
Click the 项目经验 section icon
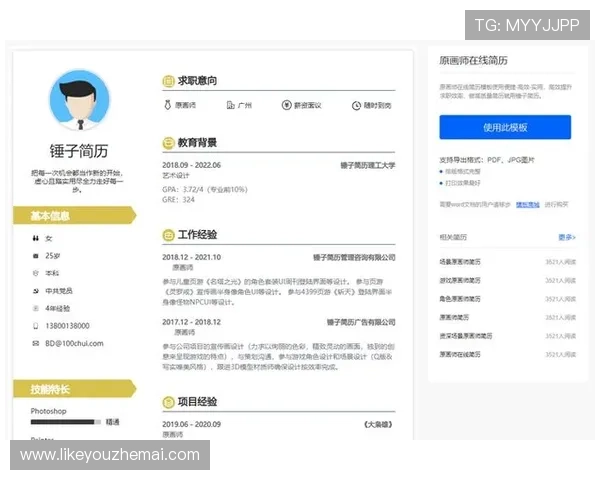[x=168, y=402]
